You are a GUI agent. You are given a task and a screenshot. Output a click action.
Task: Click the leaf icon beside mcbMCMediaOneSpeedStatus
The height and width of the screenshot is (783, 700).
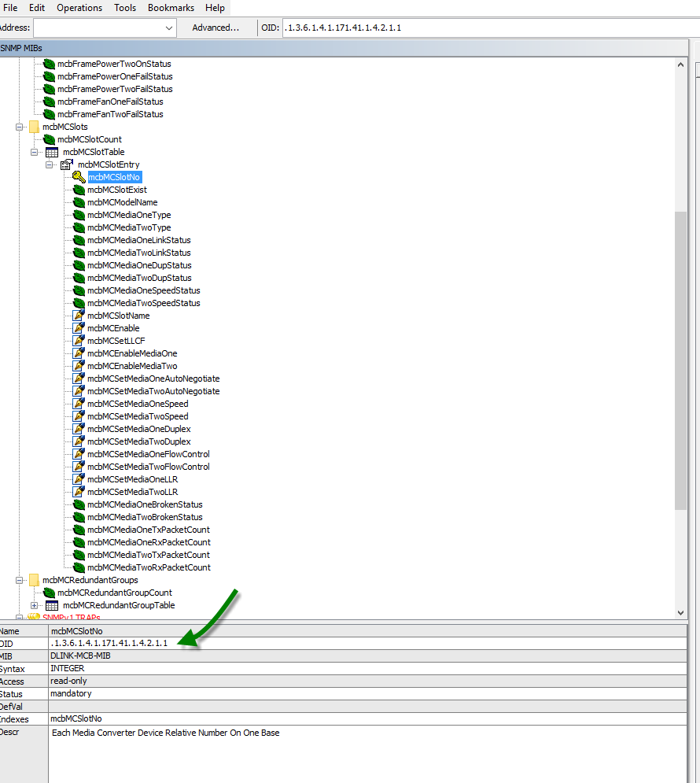coord(79,290)
